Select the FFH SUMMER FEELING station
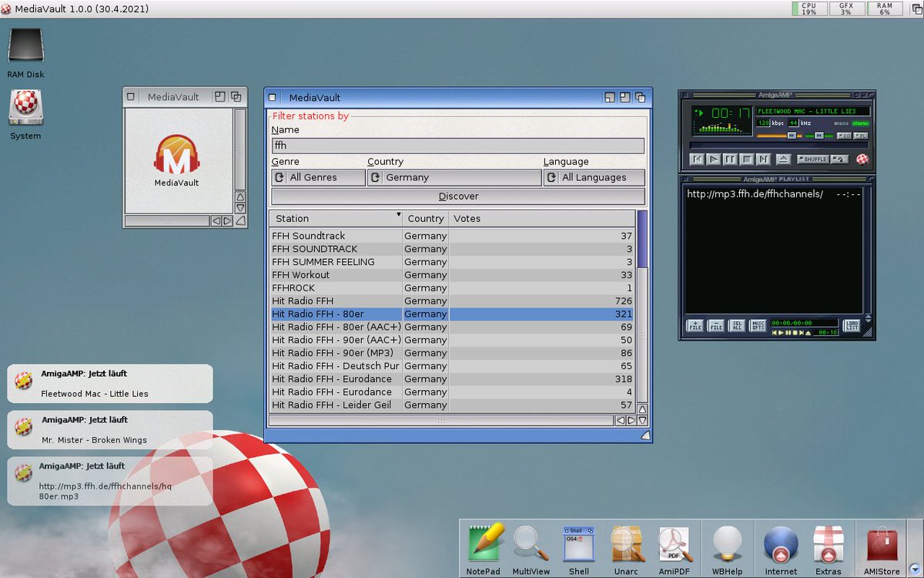924x578 pixels. [x=453, y=262]
